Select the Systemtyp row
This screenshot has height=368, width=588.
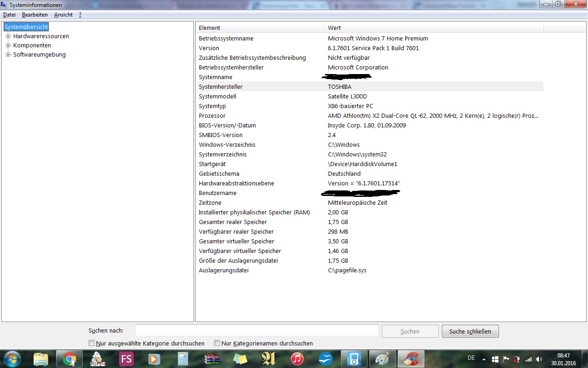click(369, 106)
